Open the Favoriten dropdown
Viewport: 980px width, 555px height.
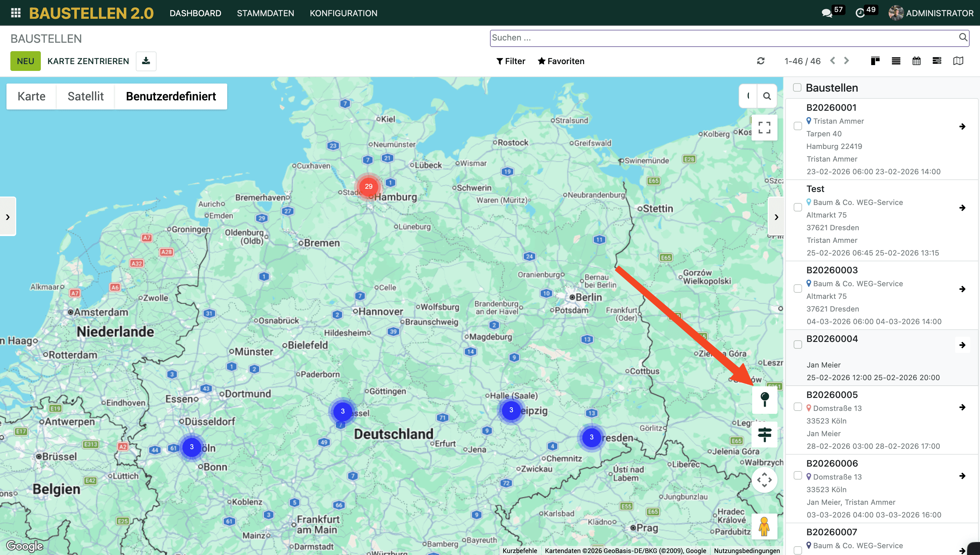(x=561, y=61)
